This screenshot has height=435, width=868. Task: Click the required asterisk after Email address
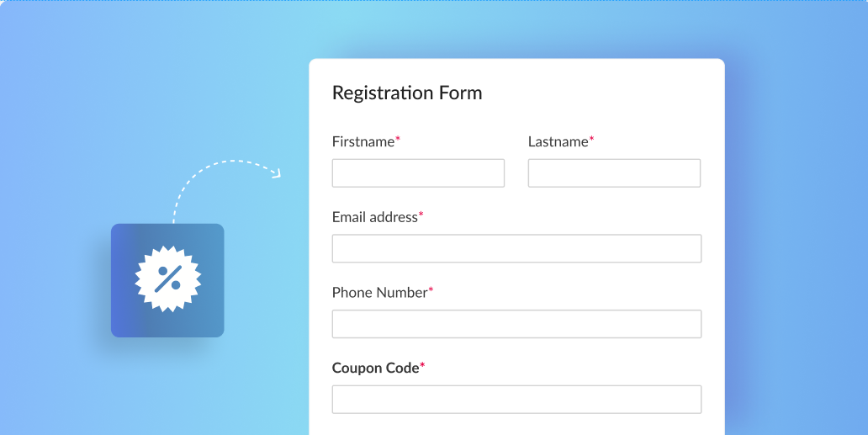[421, 215]
